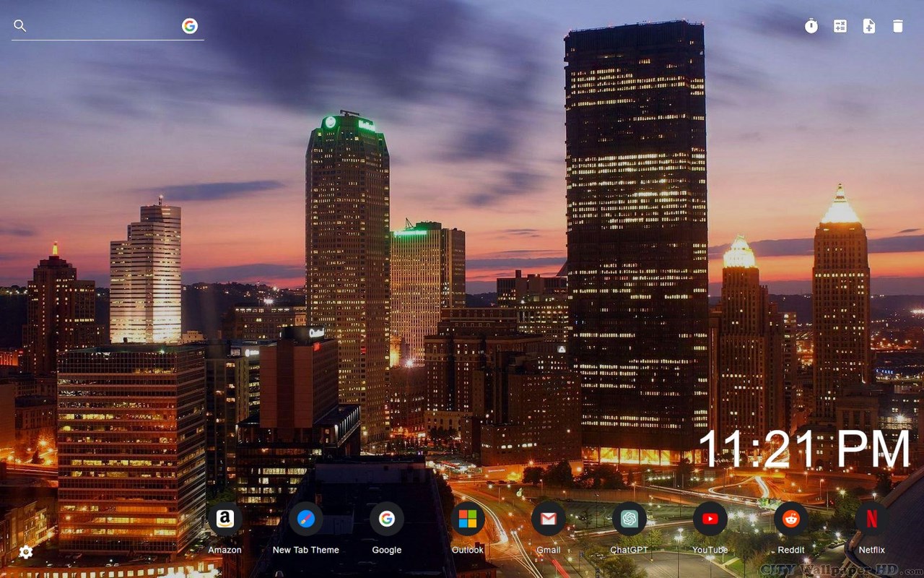Viewport: 924px width, 578px height.
Task: Open the calculator tool
Action: coord(840,26)
